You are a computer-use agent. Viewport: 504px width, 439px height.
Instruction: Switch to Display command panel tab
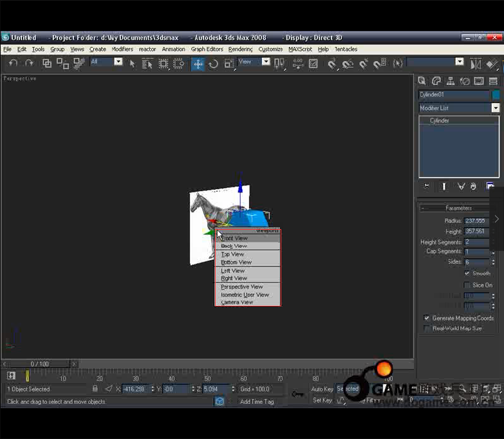(479, 81)
